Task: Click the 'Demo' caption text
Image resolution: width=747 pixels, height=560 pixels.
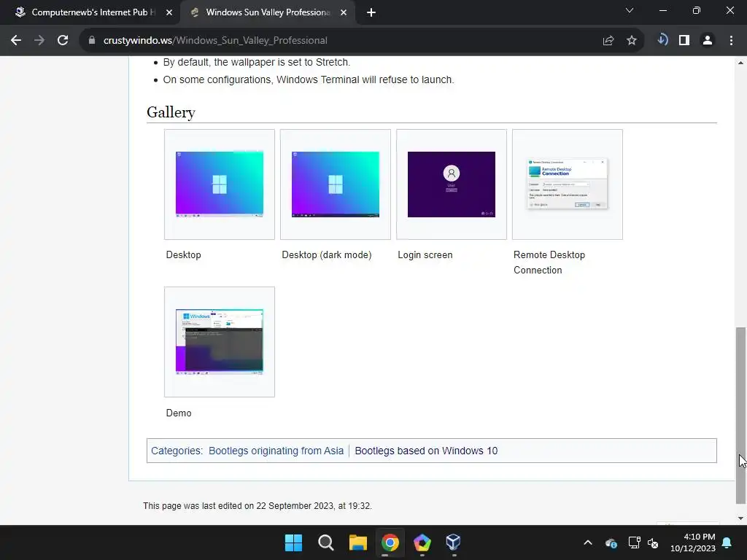Action: point(179,413)
